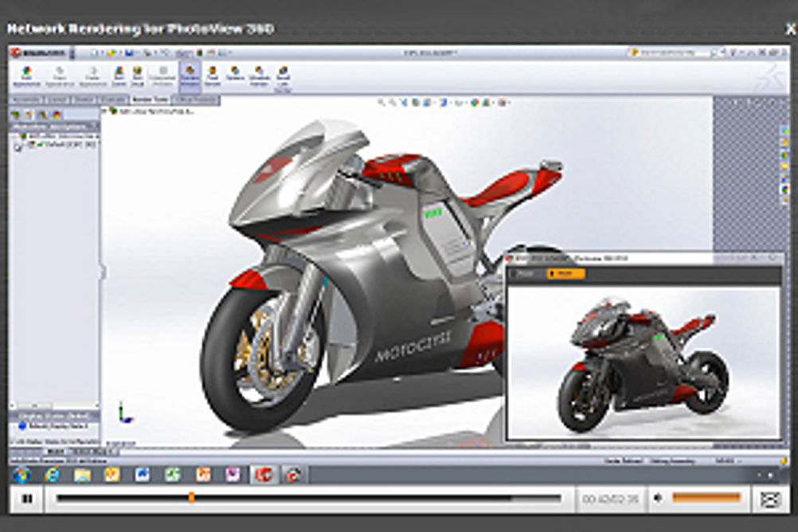
Task: Open Schedule Render from the ribbon
Action: [259, 76]
